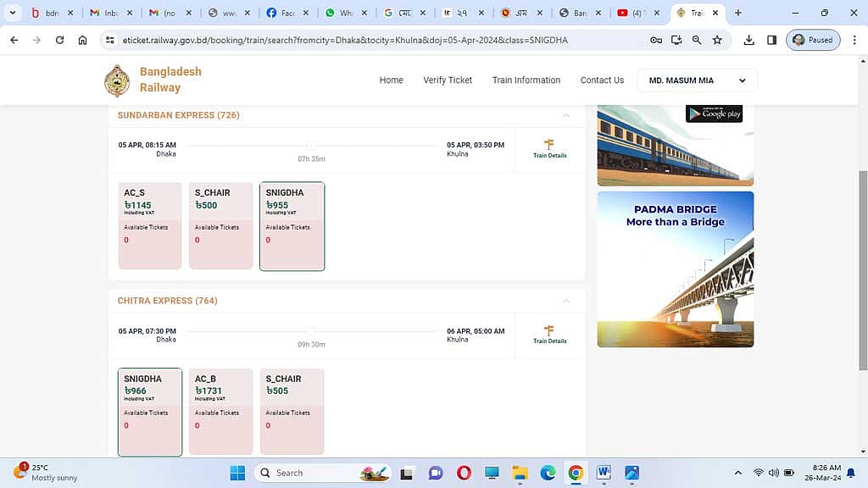The image size is (868, 488).
Task: Open a new browser tab
Action: coord(738,13)
